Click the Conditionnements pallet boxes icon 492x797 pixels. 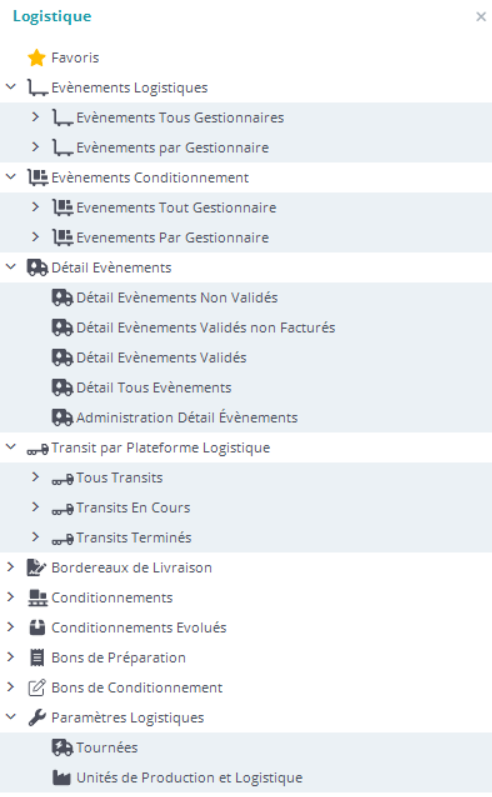(x=38, y=597)
